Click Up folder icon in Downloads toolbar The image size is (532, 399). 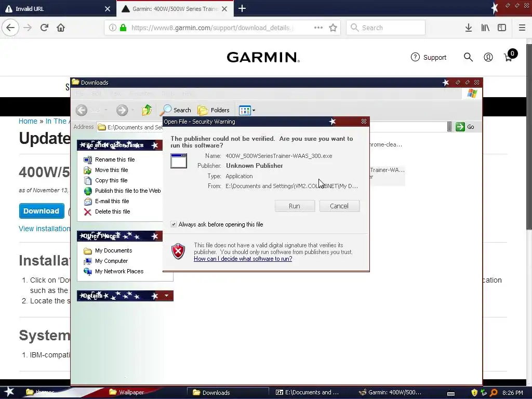click(147, 110)
